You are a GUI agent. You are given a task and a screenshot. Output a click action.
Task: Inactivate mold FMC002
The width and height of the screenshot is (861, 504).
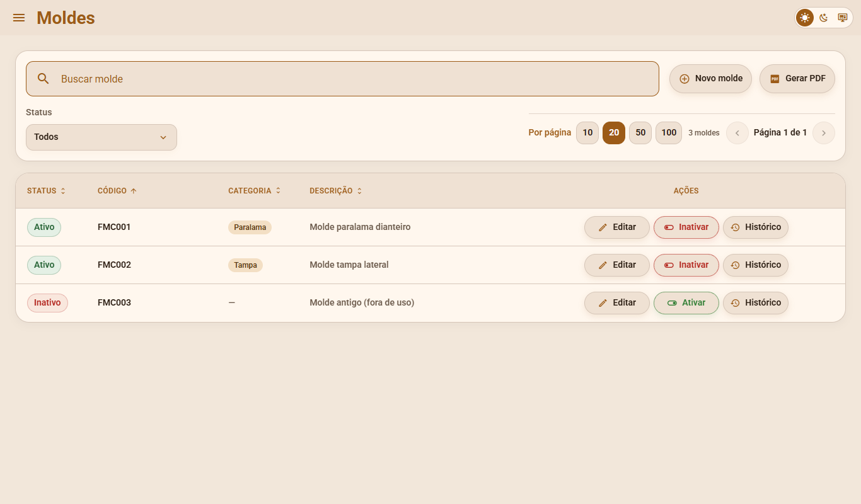point(686,265)
